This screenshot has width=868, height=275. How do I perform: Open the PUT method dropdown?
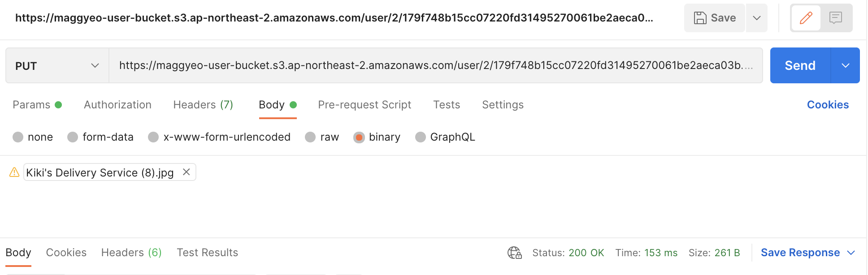coord(57,66)
